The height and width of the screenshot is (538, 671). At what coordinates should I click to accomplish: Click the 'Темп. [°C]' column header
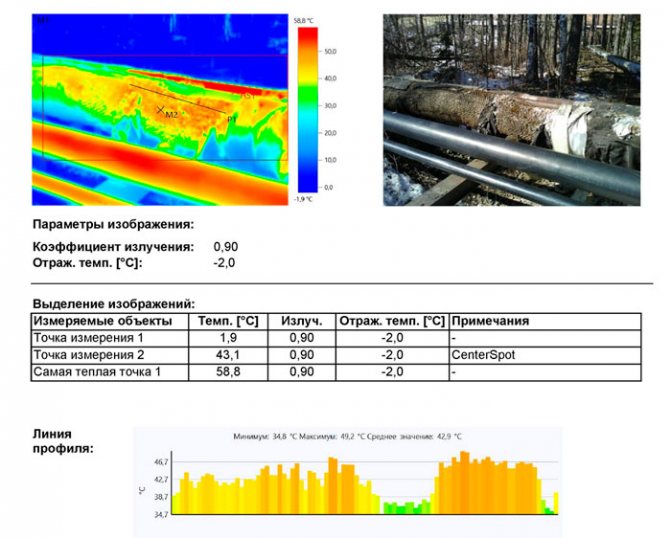[228, 321]
